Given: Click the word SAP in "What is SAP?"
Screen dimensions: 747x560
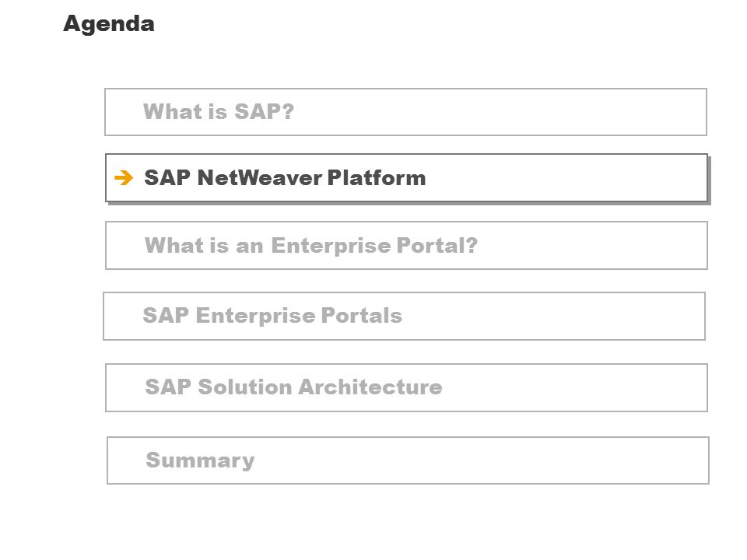Looking at the screenshot, I should (258, 111).
